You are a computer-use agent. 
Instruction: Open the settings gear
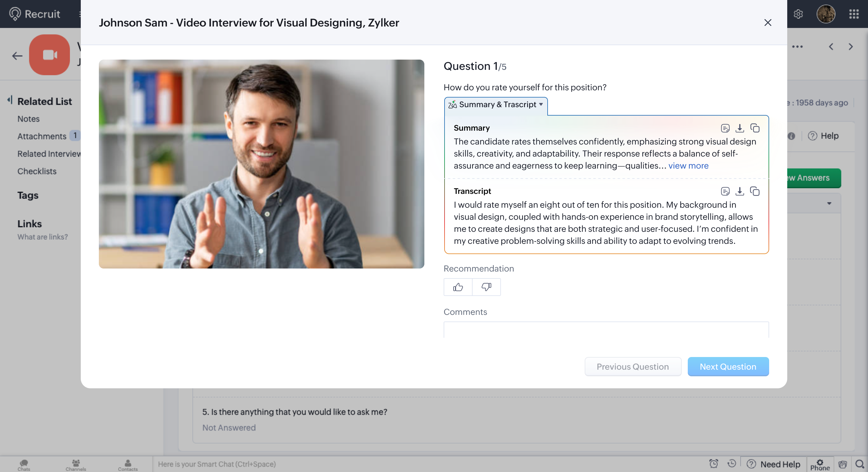tap(798, 14)
